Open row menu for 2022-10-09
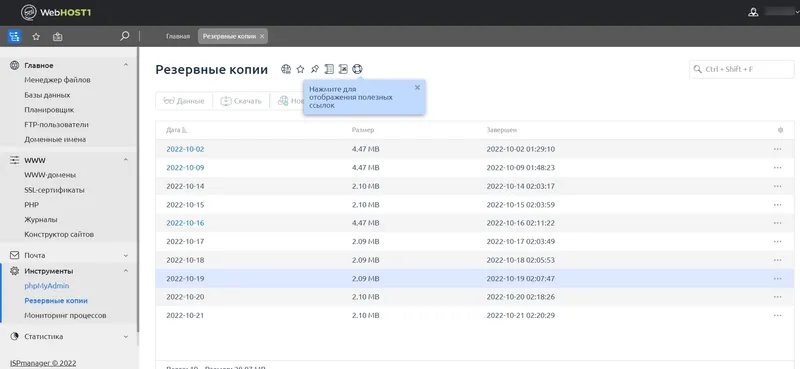800x369 pixels. (777, 167)
